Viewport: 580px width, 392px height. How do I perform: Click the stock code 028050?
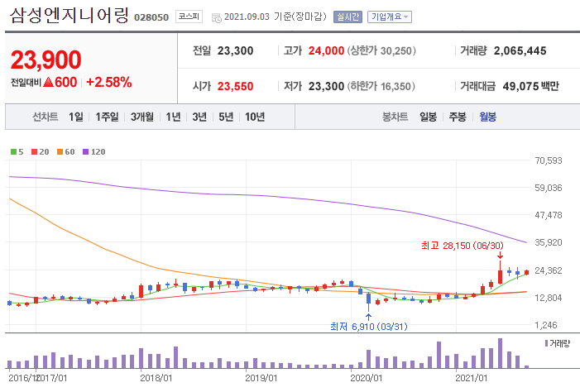pos(151,17)
